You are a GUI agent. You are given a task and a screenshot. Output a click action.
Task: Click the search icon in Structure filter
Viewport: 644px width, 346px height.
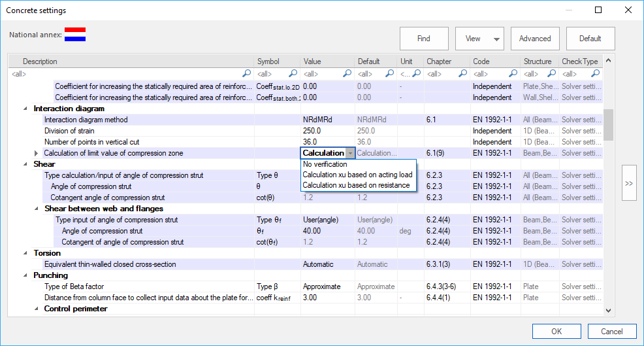553,74
